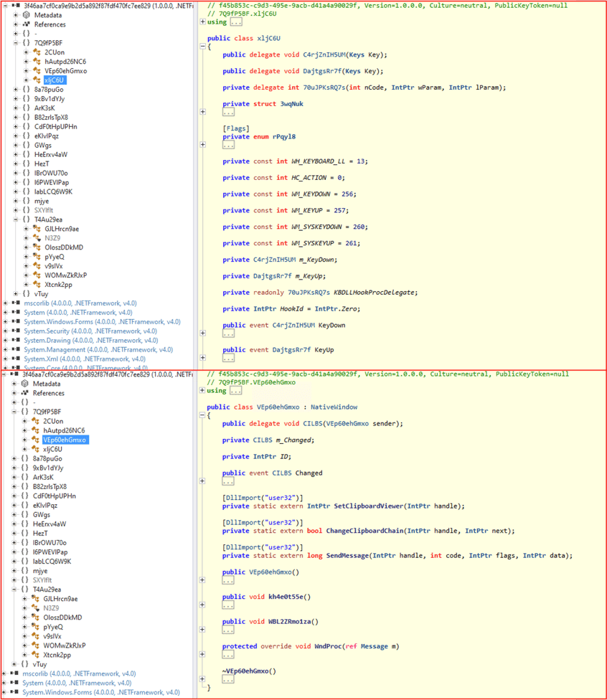This screenshot has width=607, height=700.
Task: Click class icon beside 2CUon in upper tree
Action: coord(37,52)
